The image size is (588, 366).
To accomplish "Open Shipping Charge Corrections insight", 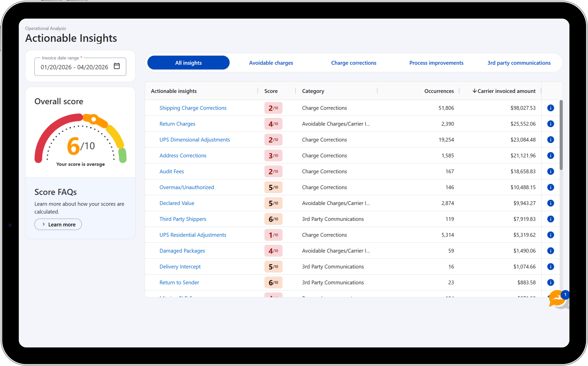I will (193, 108).
